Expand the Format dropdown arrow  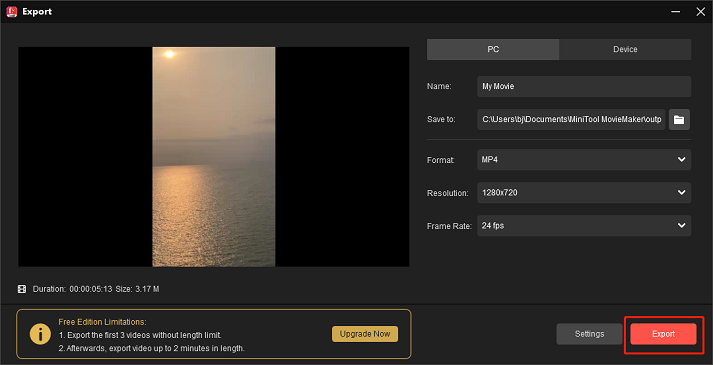pos(681,160)
